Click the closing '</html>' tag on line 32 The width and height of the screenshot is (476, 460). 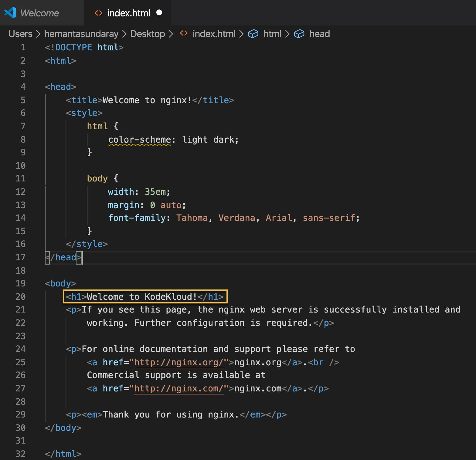tap(63, 454)
